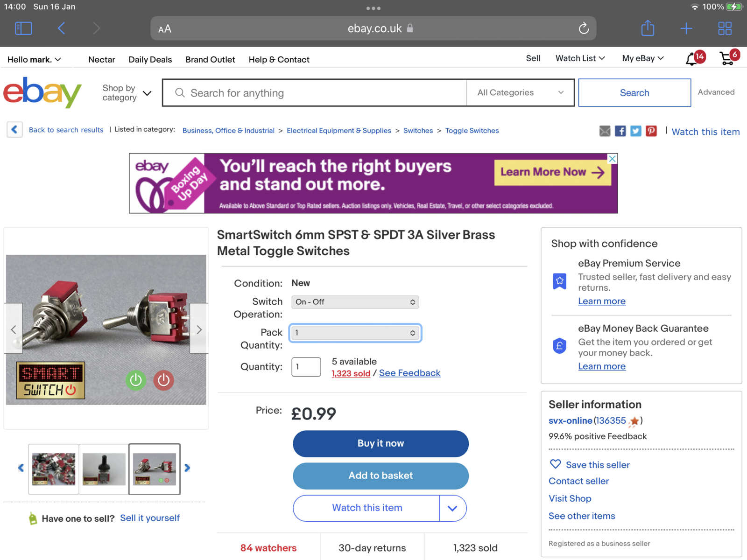Image resolution: width=747 pixels, height=560 pixels.
Task: Share listing via Pinterest icon
Action: coord(651,131)
